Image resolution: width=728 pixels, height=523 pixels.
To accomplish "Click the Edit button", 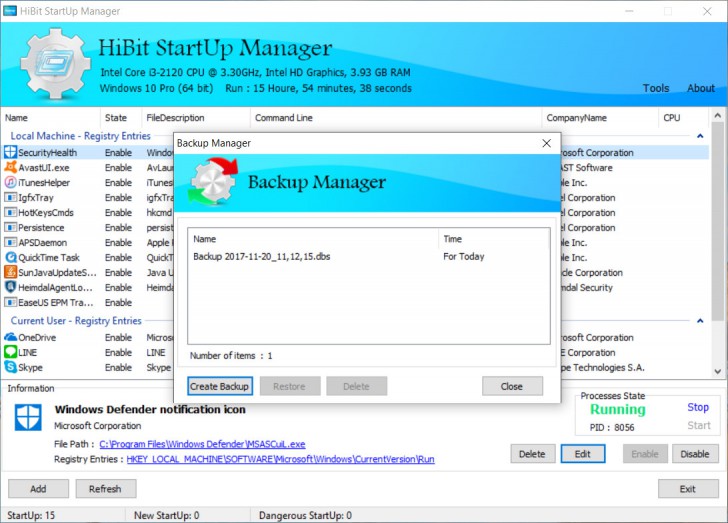I will [583, 454].
